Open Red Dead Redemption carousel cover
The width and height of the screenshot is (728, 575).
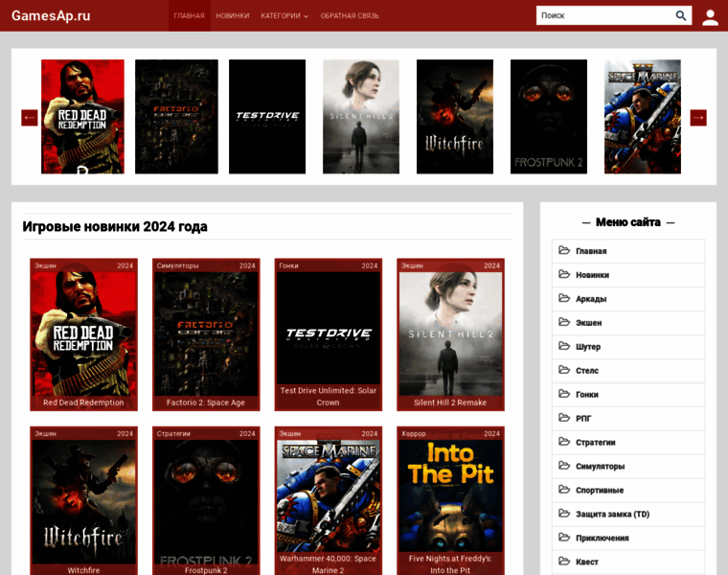tap(82, 117)
